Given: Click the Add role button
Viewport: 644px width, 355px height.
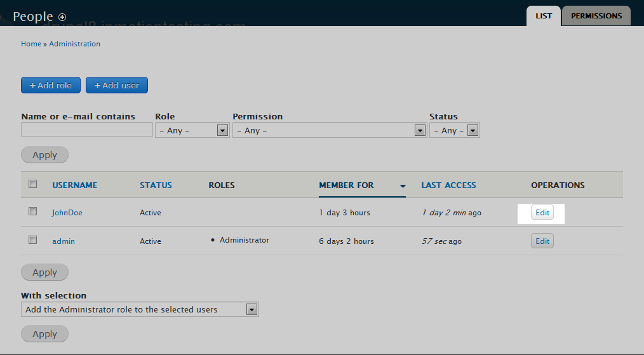Looking at the screenshot, I should 51,85.
